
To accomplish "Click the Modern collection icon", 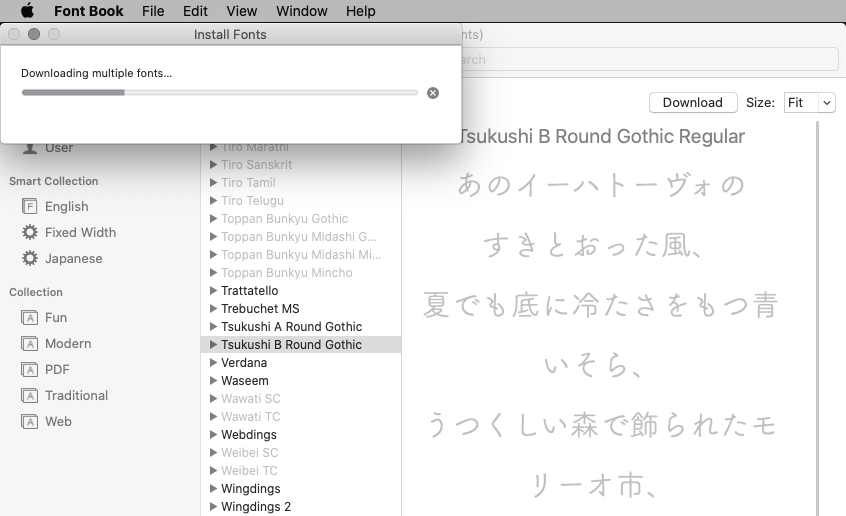I will point(30,343).
